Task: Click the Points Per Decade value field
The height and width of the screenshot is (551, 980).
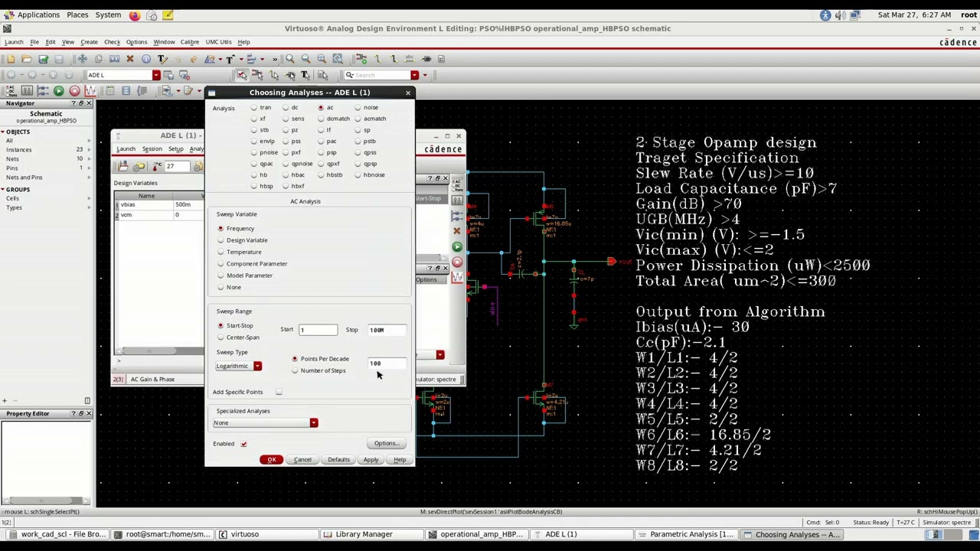Action: coord(387,364)
